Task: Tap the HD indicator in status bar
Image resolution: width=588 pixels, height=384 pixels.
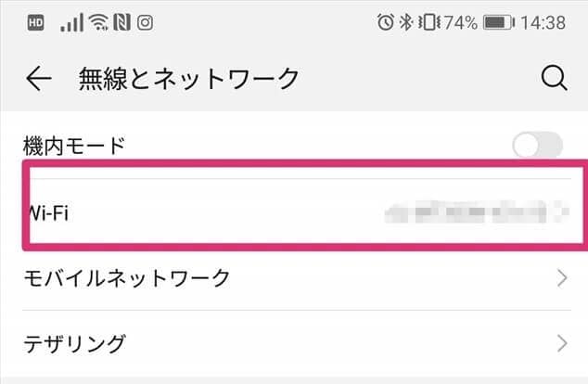Action: coord(35,22)
